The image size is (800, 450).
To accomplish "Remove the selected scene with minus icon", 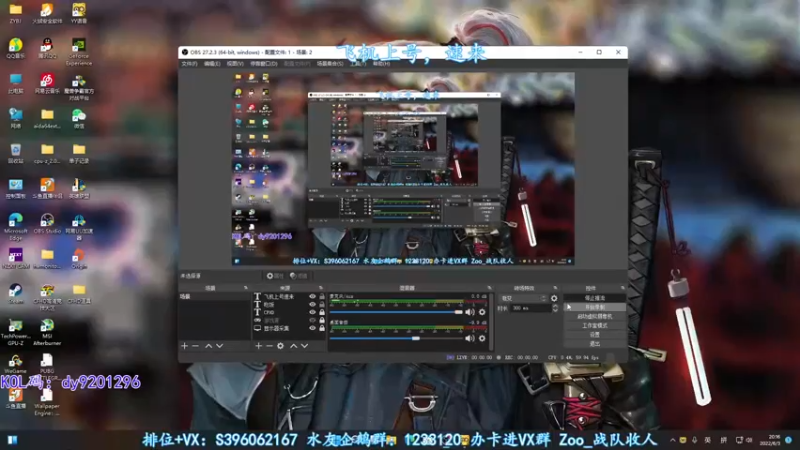I will point(195,346).
